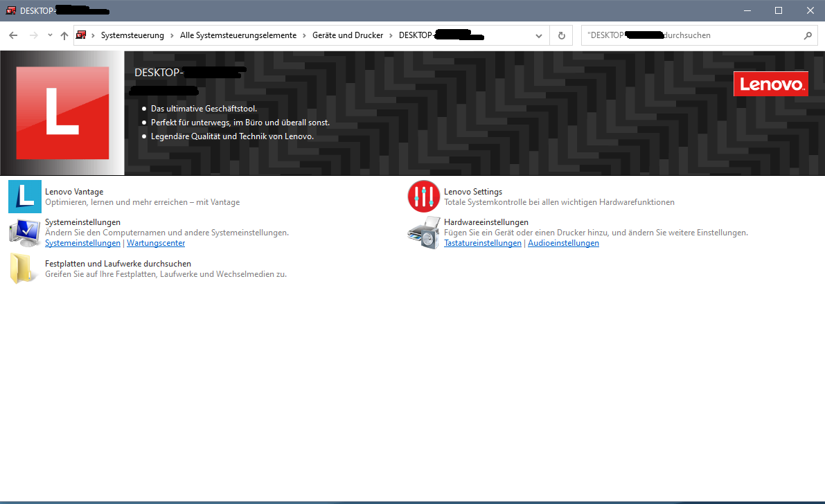Open the yellow folder icon for Festplatten

[x=24, y=269]
